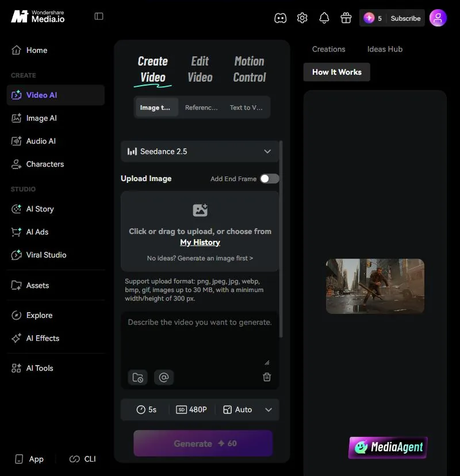Click the Explore compass icon
460x476 pixels.
(17, 316)
